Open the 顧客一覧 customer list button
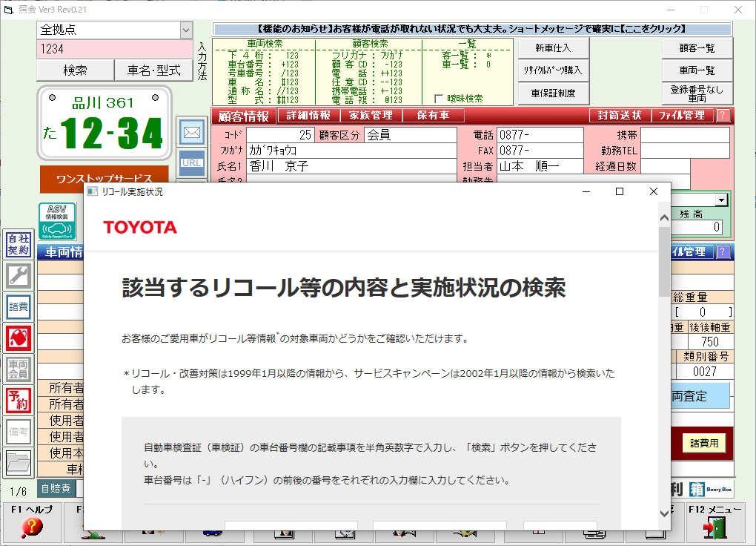The width and height of the screenshot is (756, 546). coord(697,47)
